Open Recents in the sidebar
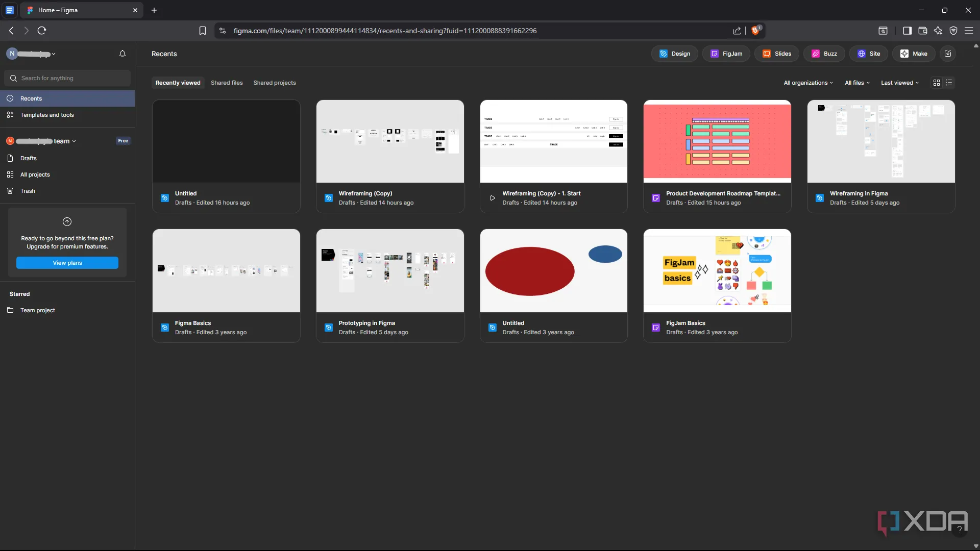The image size is (980, 551). (x=67, y=98)
